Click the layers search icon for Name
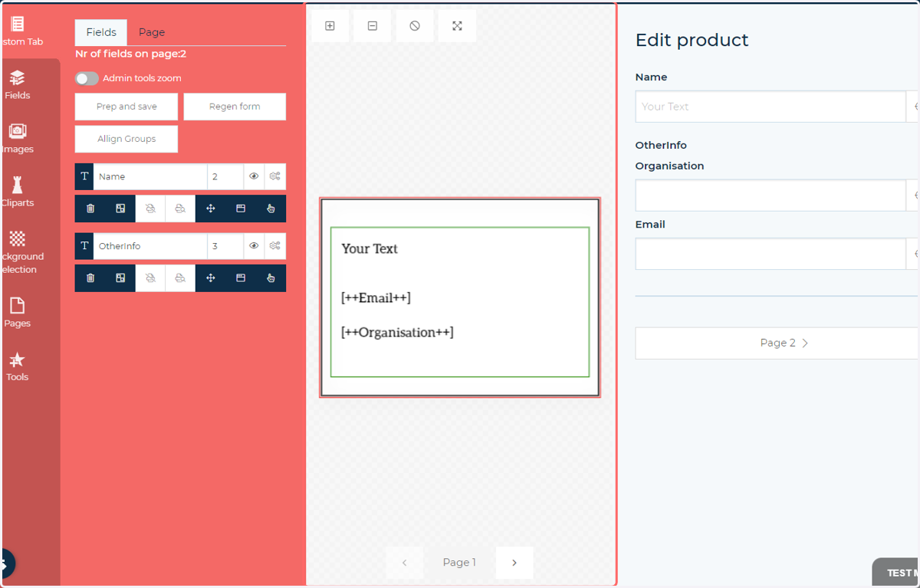 (x=180, y=209)
